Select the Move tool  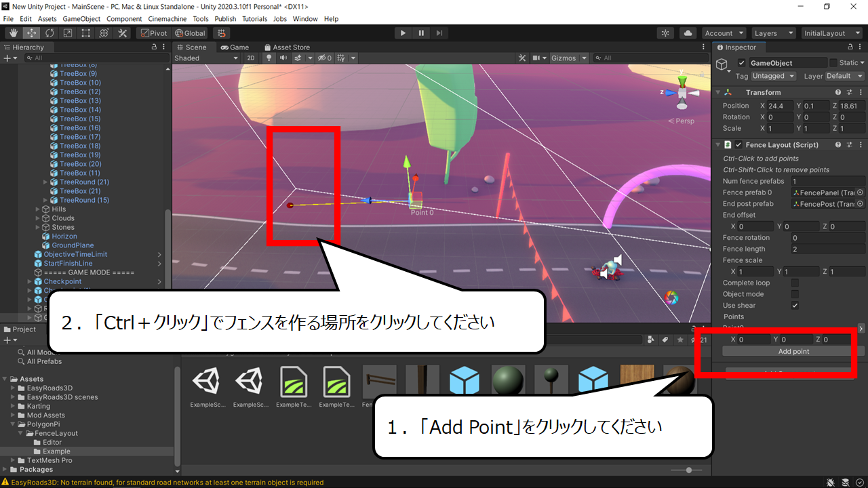point(31,33)
